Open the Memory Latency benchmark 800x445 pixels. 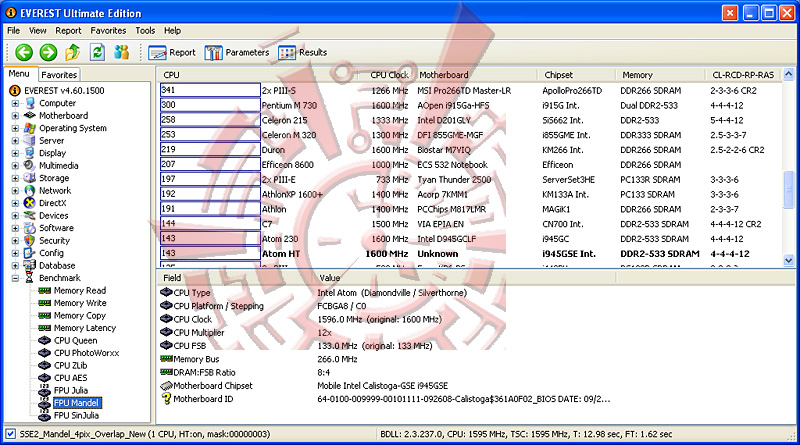click(x=85, y=328)
